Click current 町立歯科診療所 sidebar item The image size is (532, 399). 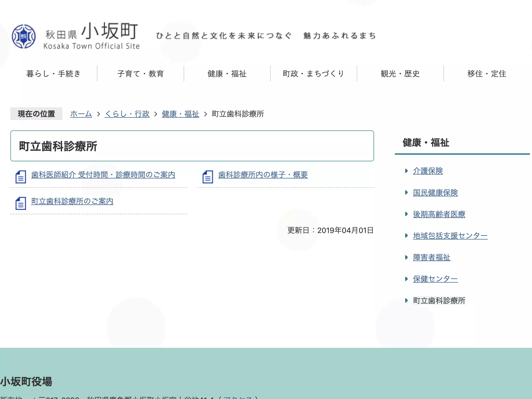click(439, 301)
